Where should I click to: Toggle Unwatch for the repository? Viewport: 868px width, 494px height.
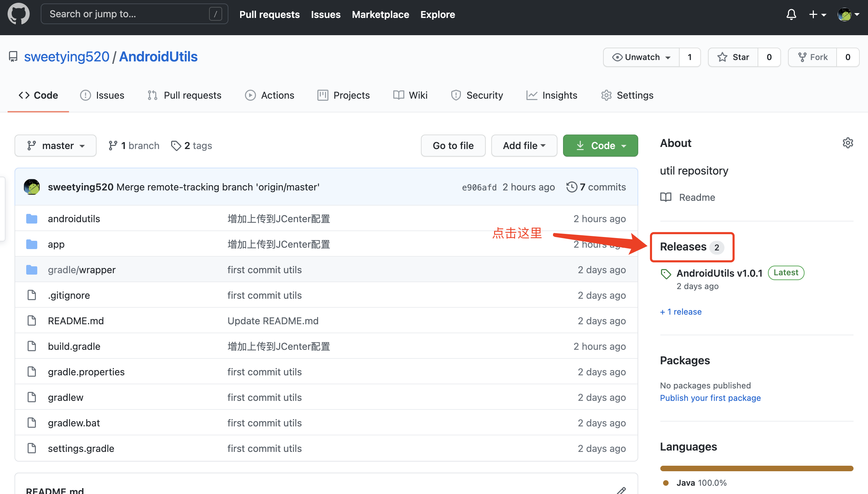(641, 57)
